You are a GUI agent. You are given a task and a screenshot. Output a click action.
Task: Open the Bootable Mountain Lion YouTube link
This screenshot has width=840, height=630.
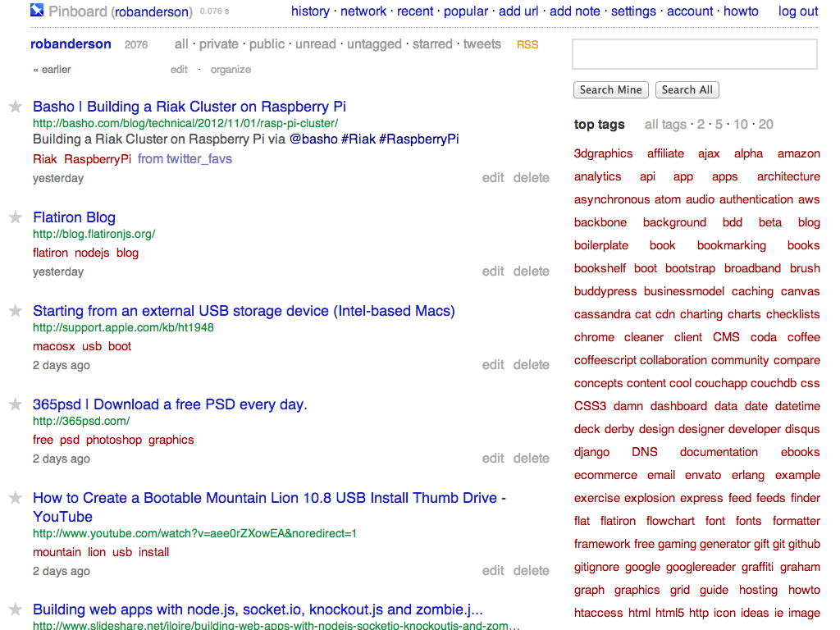point(269,507)
